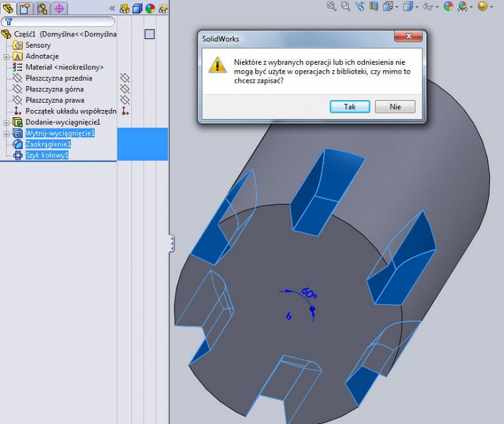Select the Część1 root part node
The width and height of the screenshot is (504, 424).
[x=65, y=34]
